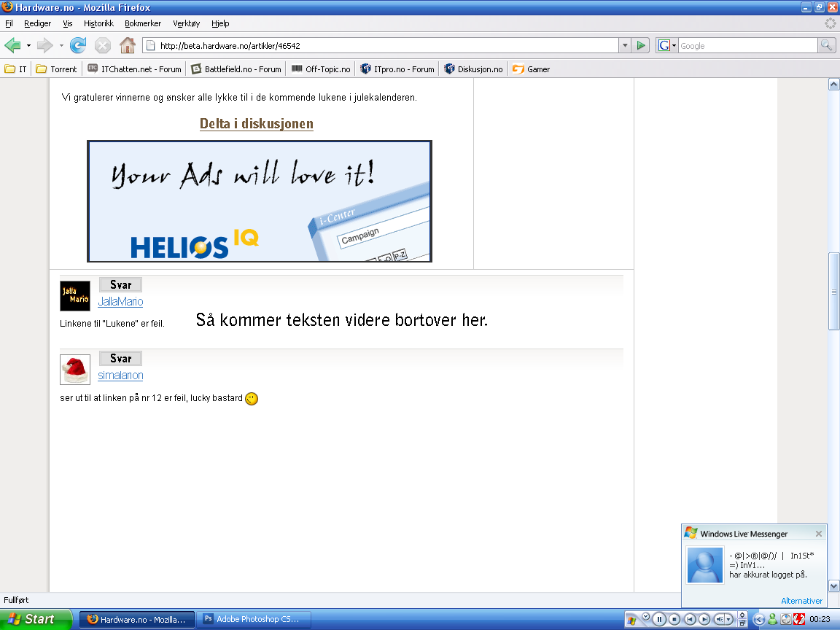Screen dimensions: 840x630
Task: Click the green Messenger tray icon
Action: click(772, 619)
